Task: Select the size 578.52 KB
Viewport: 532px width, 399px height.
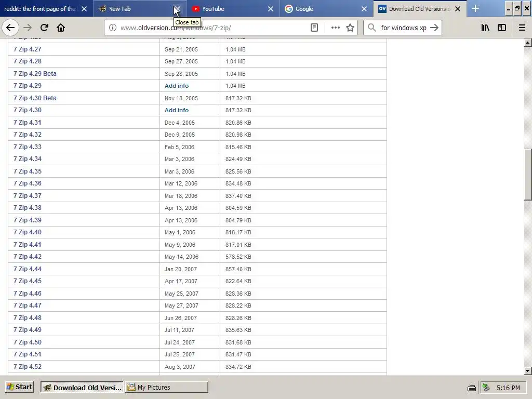Action: [x=238, y=257]
